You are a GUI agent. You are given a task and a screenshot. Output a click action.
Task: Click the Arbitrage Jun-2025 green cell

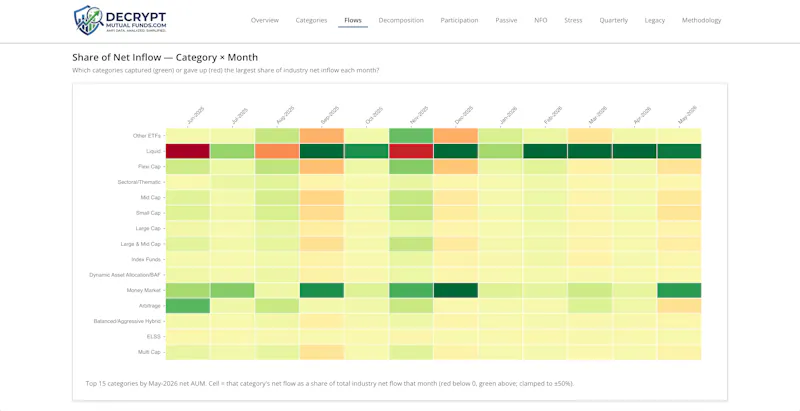point(188,305)
